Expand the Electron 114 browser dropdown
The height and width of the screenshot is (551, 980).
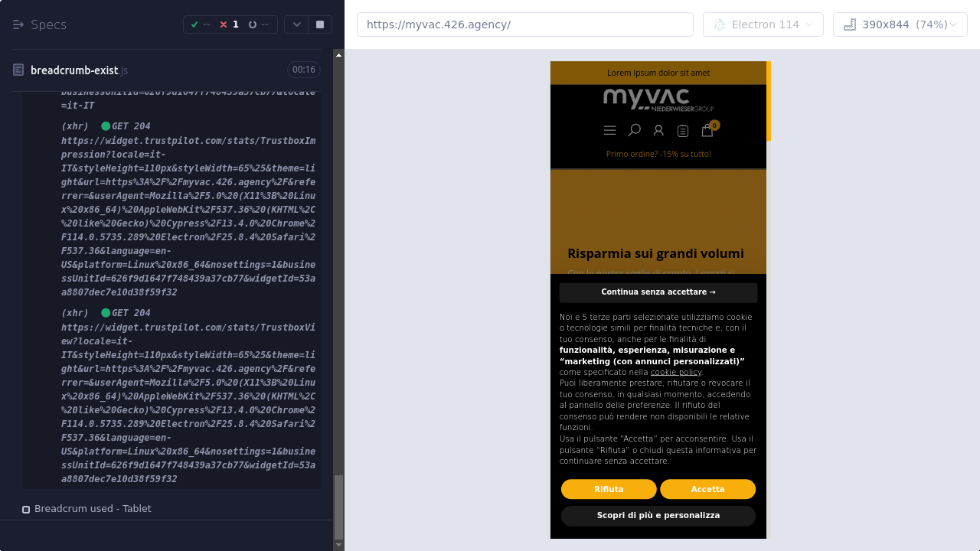point(808,24)
